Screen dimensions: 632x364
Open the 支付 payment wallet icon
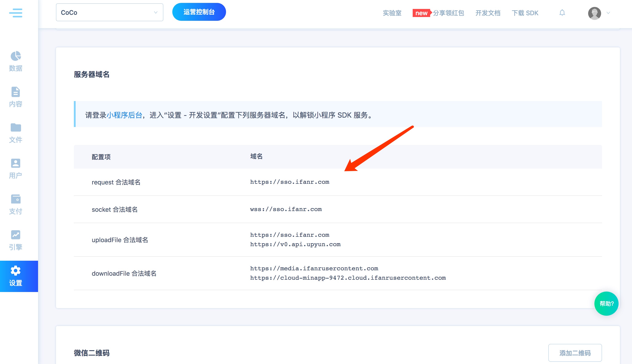click(15, 199)
